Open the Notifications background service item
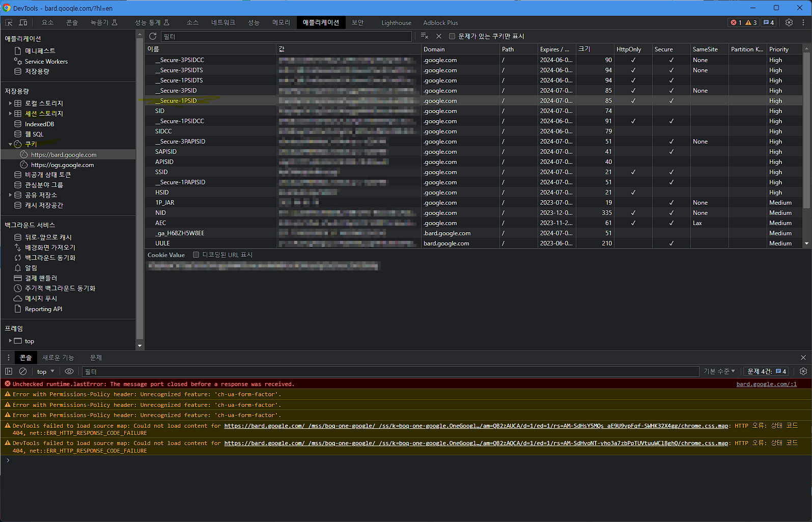Image resolution: width=812 pixels, height=522 pixels. click(31, 267)
